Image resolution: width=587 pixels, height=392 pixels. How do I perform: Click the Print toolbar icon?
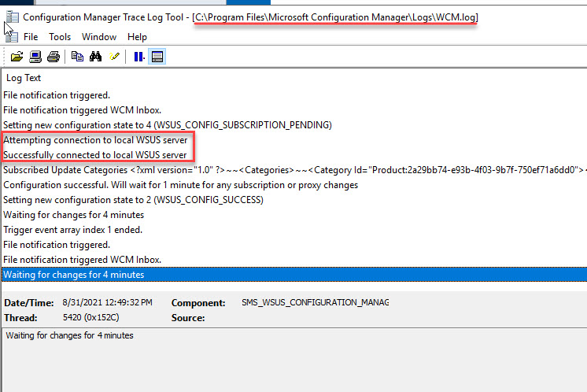point(54,57)
